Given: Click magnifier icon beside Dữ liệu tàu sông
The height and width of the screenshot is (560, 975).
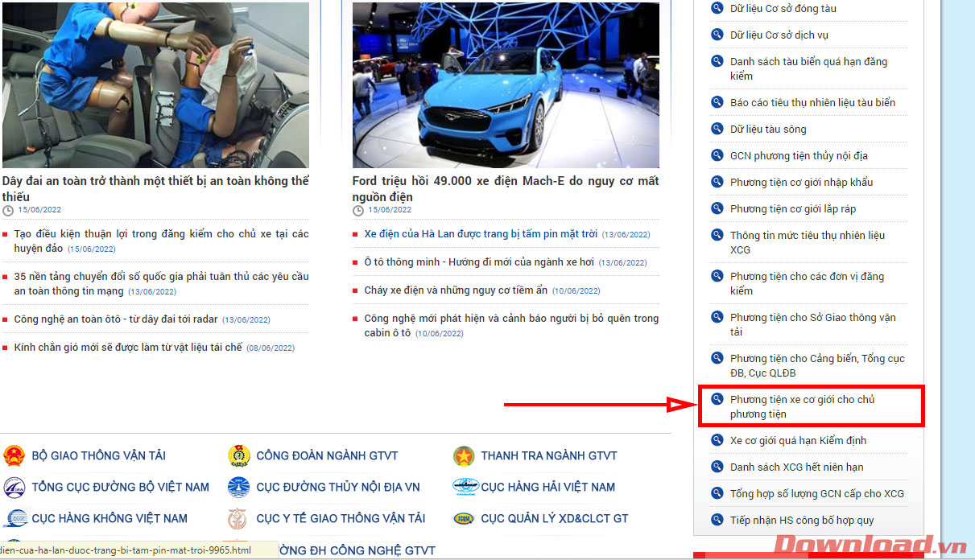Looking at the screenshot, I should 717,129.
